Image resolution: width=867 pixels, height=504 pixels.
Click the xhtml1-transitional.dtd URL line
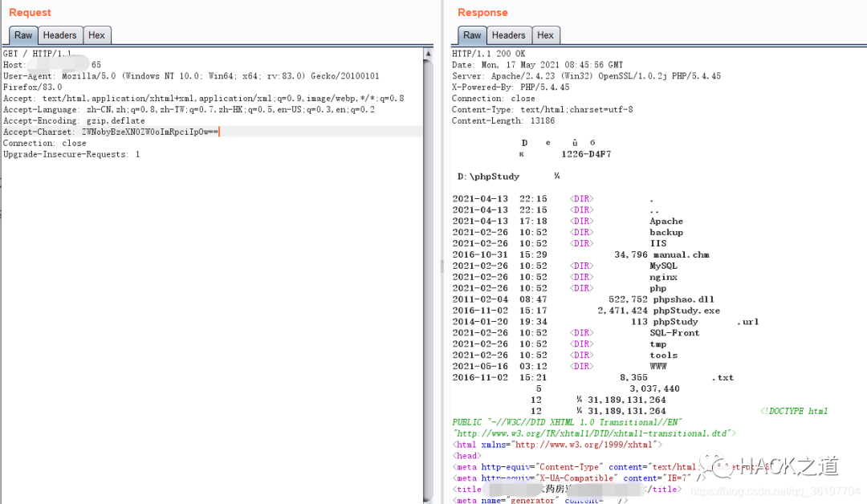pyautogui.click(x=594, y=433)
